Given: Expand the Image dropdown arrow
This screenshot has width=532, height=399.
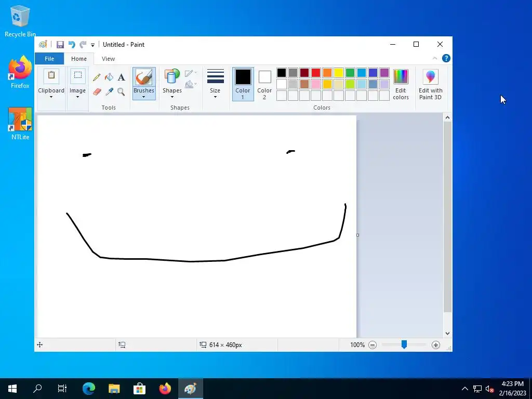Looking at the screenshot, I should 78,97.
